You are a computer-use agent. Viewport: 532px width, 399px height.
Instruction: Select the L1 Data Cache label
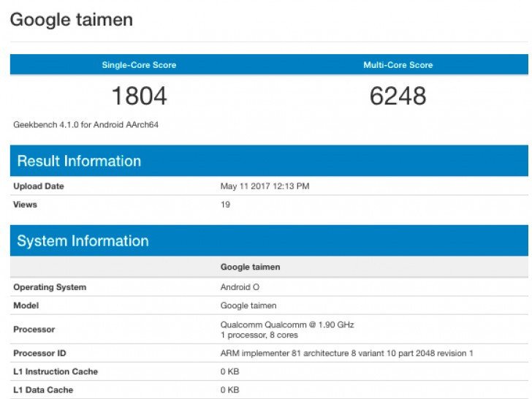[x=43, y=389]
